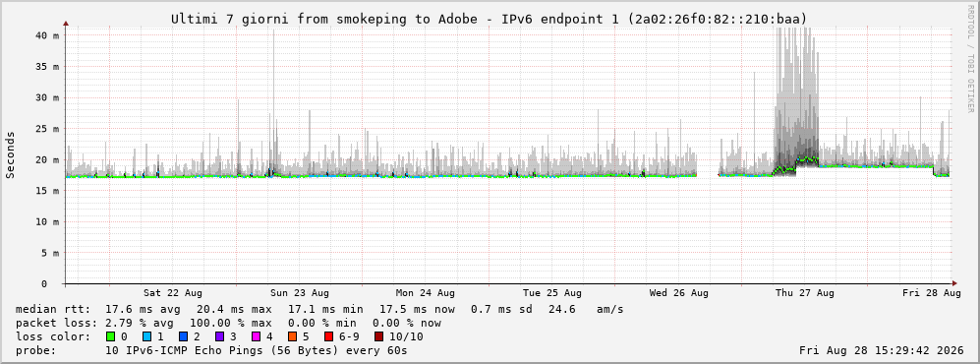Click the vertical Seconds axis label
This screenshot has width=980, height=364.
(11, 155)
